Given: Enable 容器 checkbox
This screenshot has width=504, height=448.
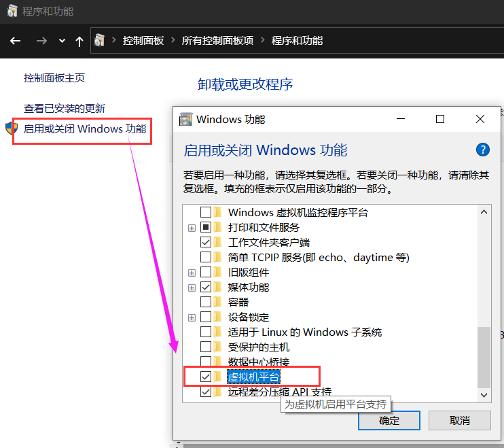Looking at the screenshot, I should tap(206, 302).
